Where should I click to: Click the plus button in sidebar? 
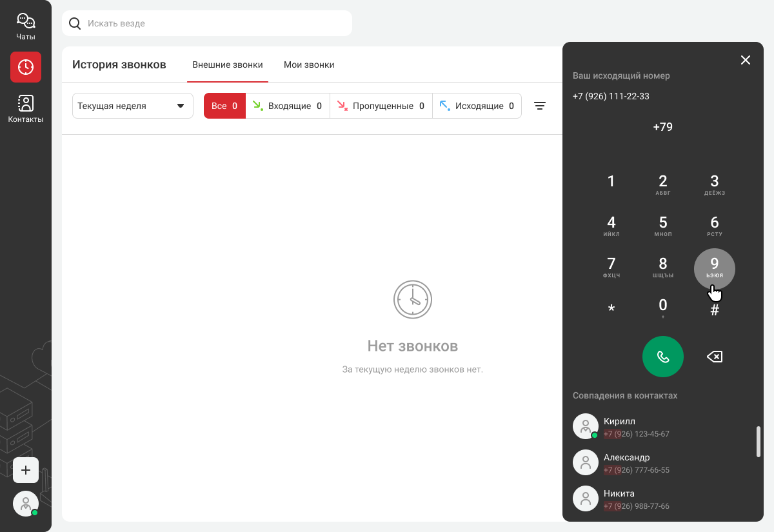point(26,470)
